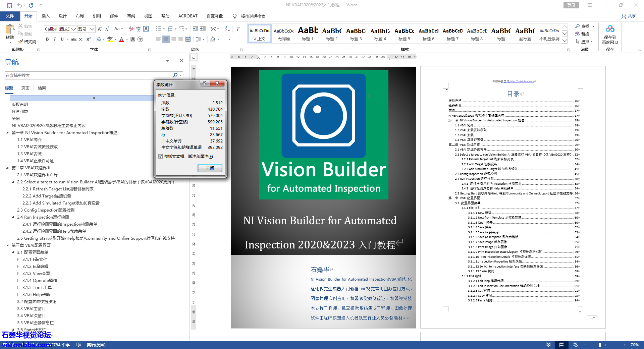644x349 pixels.
Task: Click the 关闭 button in word count dialog
Action: [210, 168]
